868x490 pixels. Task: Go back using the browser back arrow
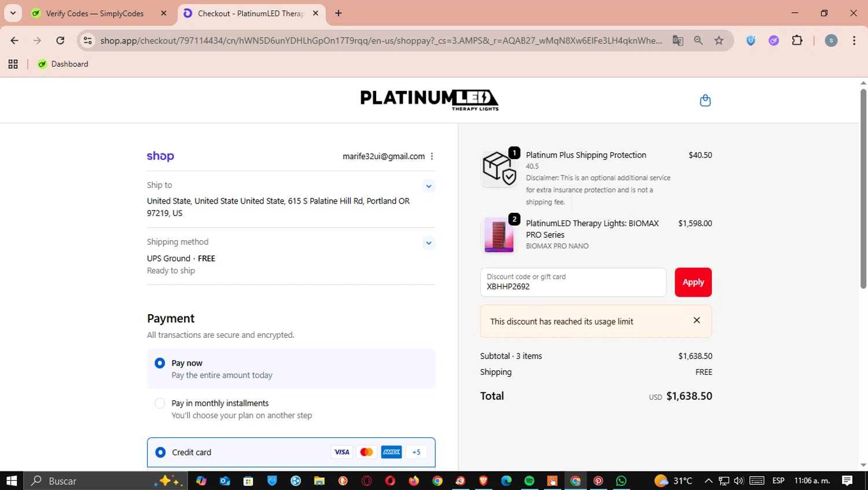pyautogui.click(x=14, y=40)
